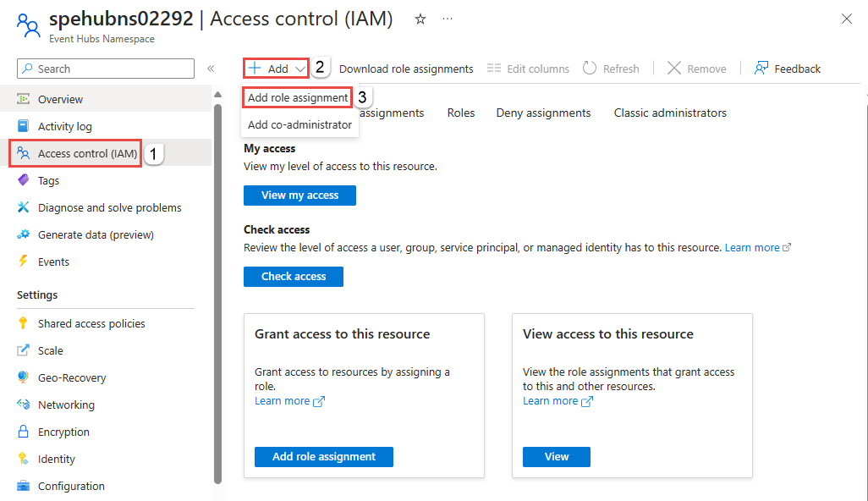The height and width of the screenshot is (501, 868).
Task: Click the Access control (IAM) people icon
Action: tap(23, 153)
